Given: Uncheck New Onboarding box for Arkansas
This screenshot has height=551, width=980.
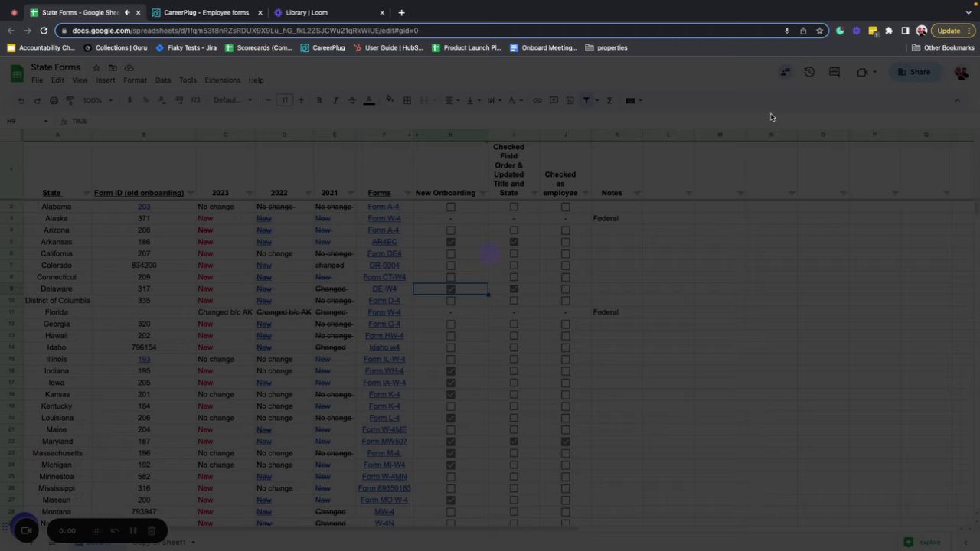Looking at the screenshot, I should pos(451,242).
